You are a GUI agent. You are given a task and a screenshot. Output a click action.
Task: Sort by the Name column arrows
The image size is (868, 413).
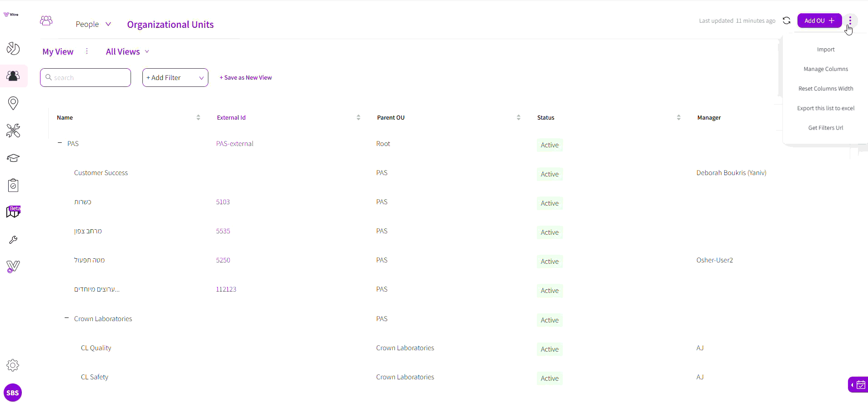(x=198, y=117)
